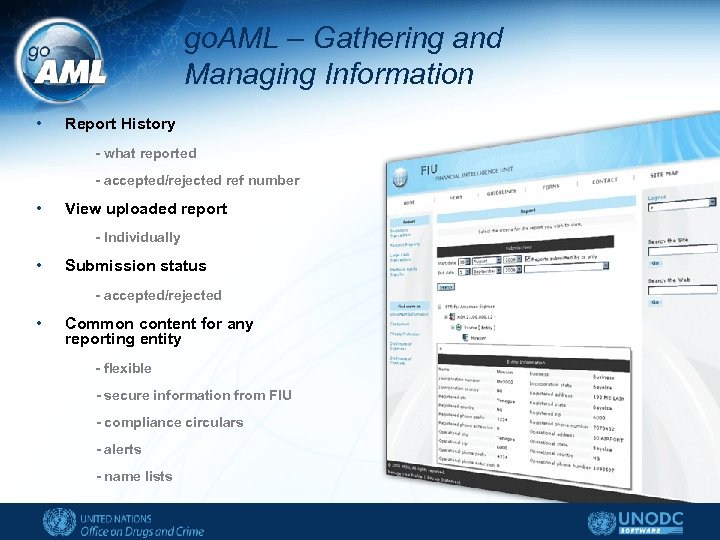Click the 'compliance circulars' sub-bullet text
The width and height of the screenshot is (720, 540).
point(174,422)
